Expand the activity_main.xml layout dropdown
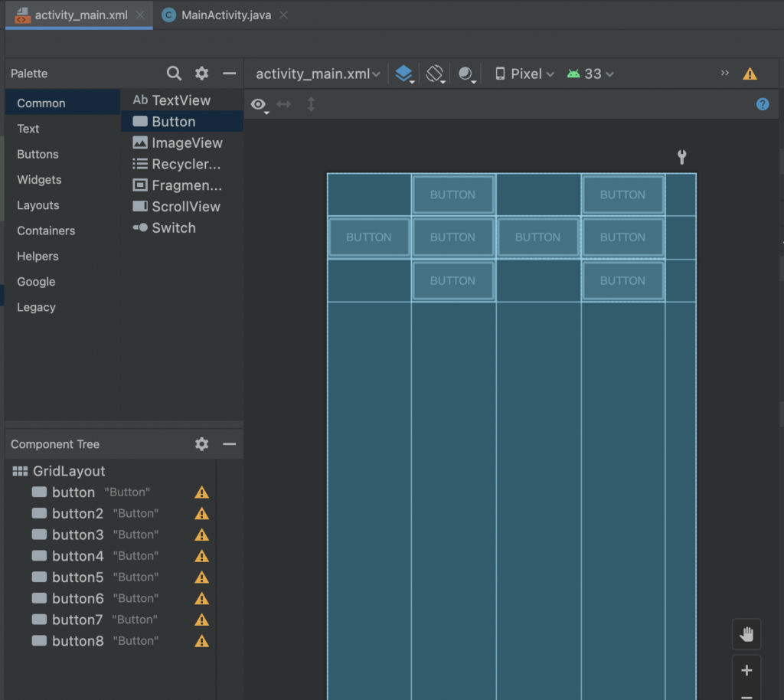Screen dimensions: 784x700 click(x=316, y=74)
